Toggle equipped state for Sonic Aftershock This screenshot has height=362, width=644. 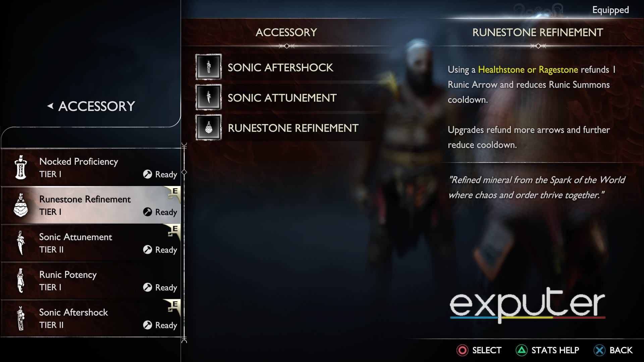tap(91, 318)
